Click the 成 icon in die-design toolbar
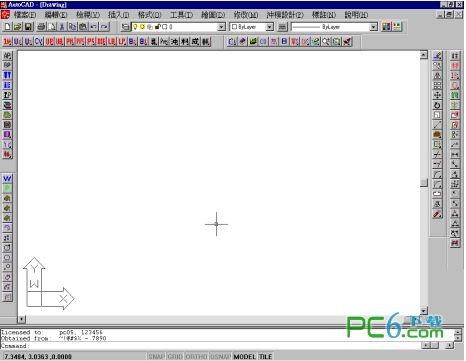 pyautogui.click(x=195, y=42)
